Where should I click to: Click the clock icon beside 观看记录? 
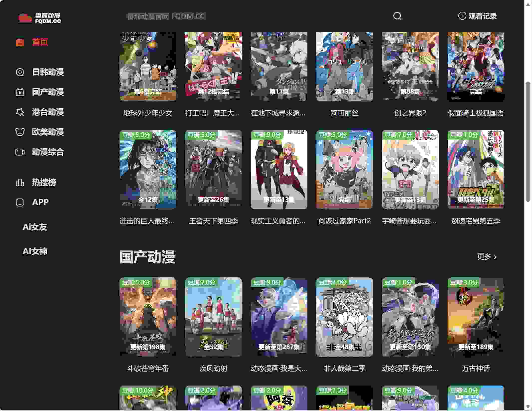[x=462, y=16]
